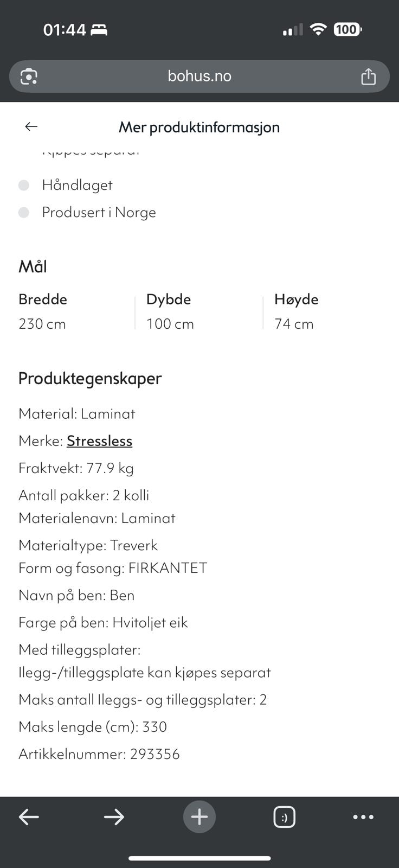399x868 pixels.
Task: Select the bullet next to Håndlaget
Action: coord(24,185)
